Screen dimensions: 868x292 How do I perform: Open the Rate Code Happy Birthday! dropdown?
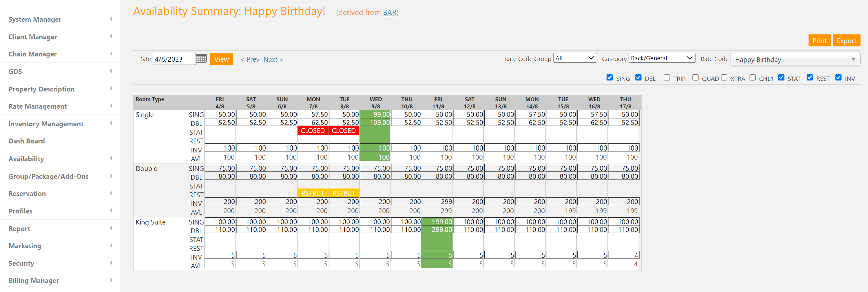click(x=795, y=60)
